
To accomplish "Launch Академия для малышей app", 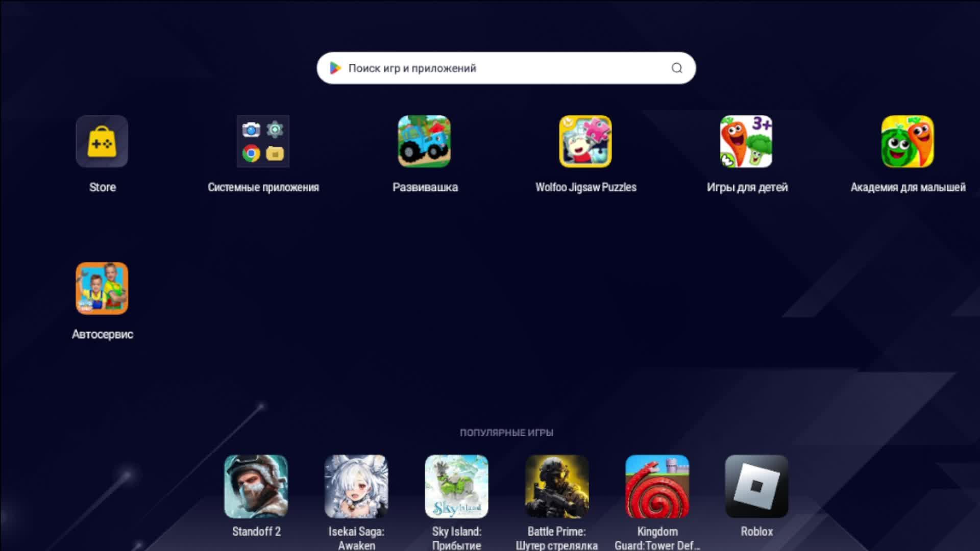I will [x=908, y=141].
